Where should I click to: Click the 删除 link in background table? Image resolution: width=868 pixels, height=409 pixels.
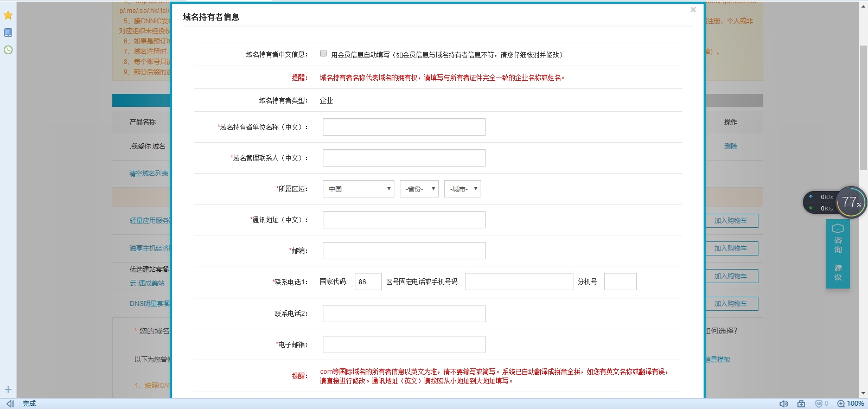tap(731, 146)
